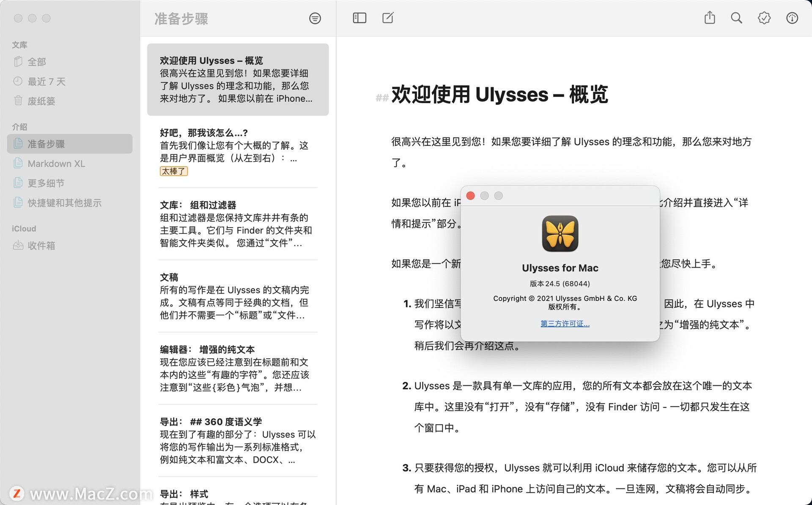The width and height of the screenshot is (812, 505).
Task: Click the version text 版本 24.5 (68044)
Action: 560,283
